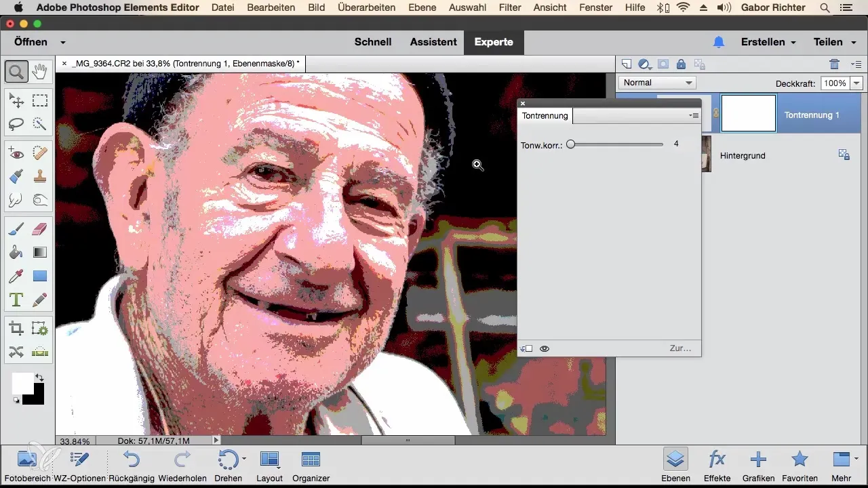The image size is (868, 488).
Task: Toggle the Ebenen layers panel
Action: pos(675,465)
